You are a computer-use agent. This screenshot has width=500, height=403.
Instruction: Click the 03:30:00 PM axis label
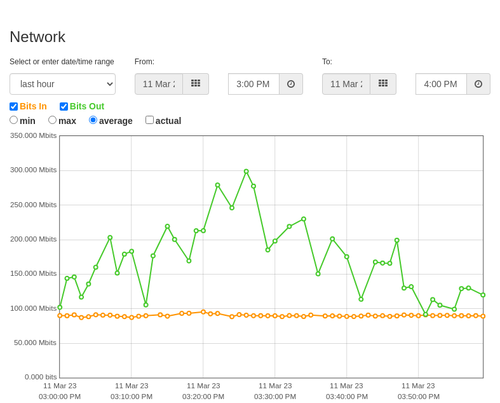(x=275, y=397)
